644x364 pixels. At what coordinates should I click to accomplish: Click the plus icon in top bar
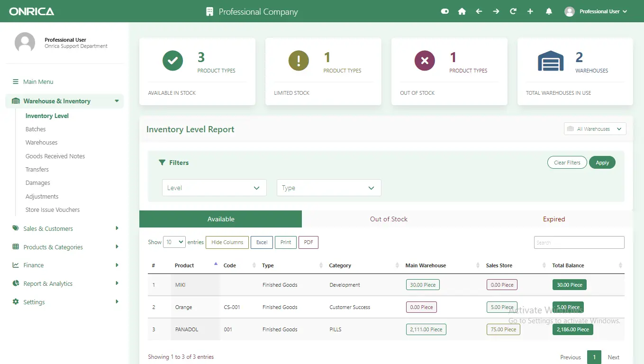point(530,11)
